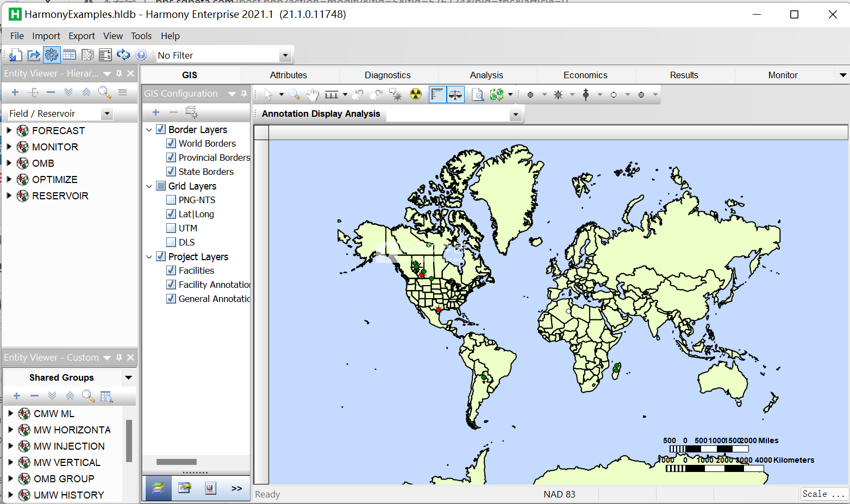Image resolution: width=850 pixels, height=504 pixels.
Task: Open the Tools menu
Action: tap(141, 36)
